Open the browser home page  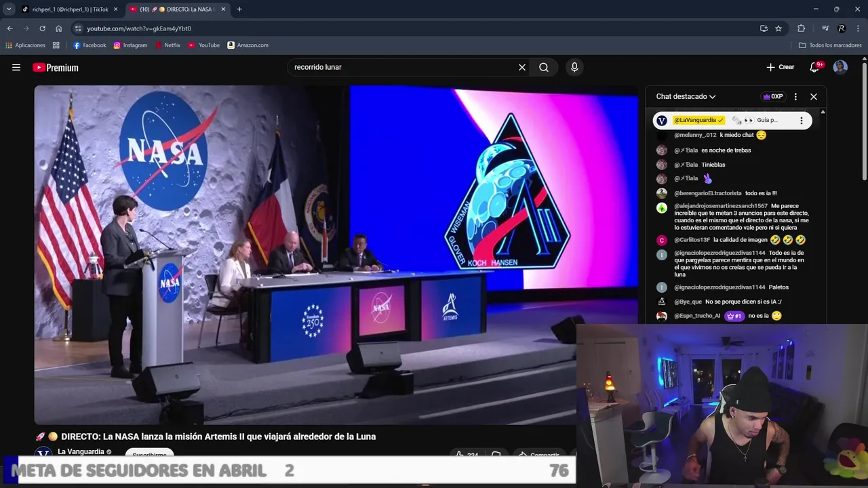tap(59, 28)
